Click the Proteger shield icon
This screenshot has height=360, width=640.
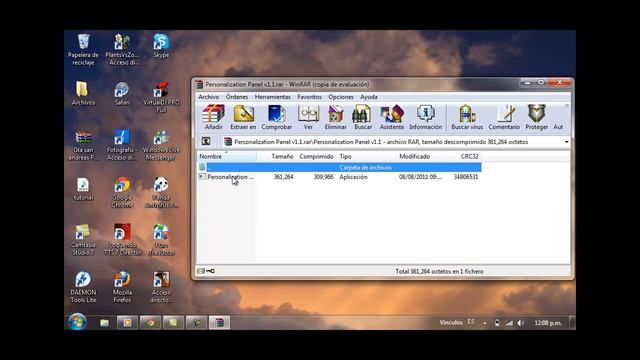point(537,118)
